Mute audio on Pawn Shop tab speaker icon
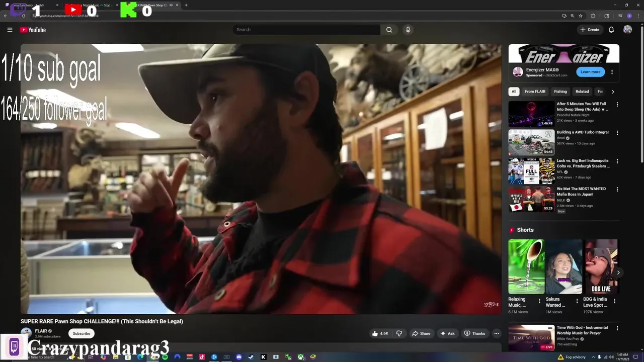 (x=171, y=5)
